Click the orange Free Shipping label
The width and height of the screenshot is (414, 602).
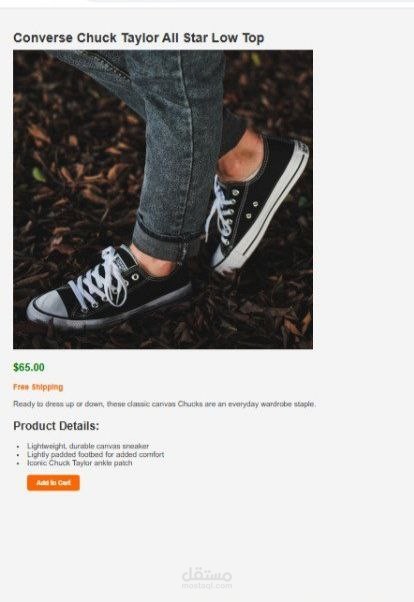pyautogui.click(x=38, y=387)
